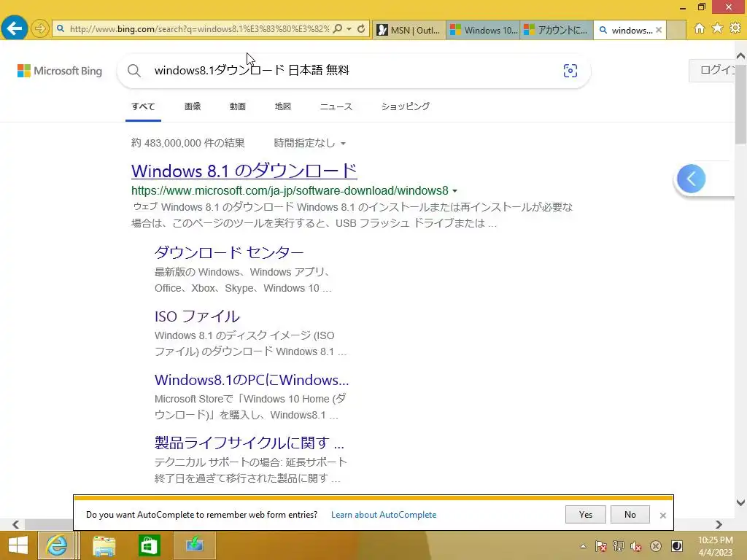Viewport: 747px width, 560px height.
Task: Open the IE Tools gear icon
Action: pos(735,28)
